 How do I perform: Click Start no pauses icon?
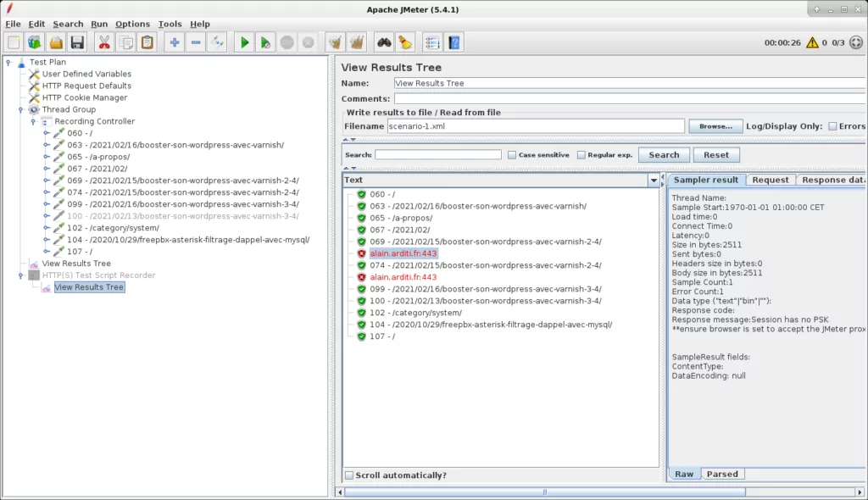click(265, 42)
